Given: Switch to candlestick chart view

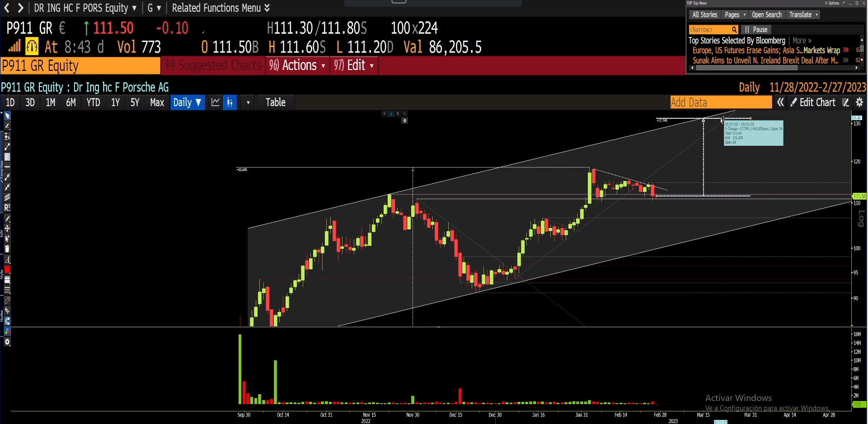Looking at the screenshot, I should click(x=230, y=103).
